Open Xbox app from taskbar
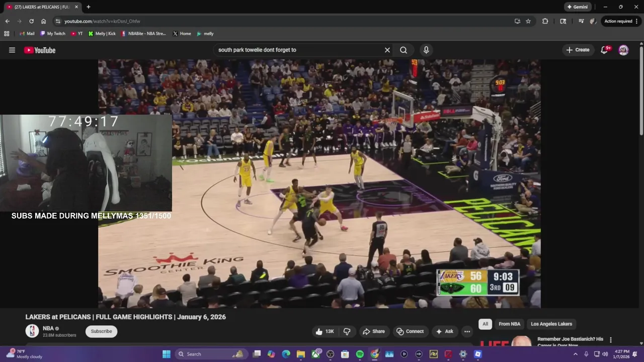The width and height of the screenshot is (644, 362). pyautogui.click(x=315, y=354)
